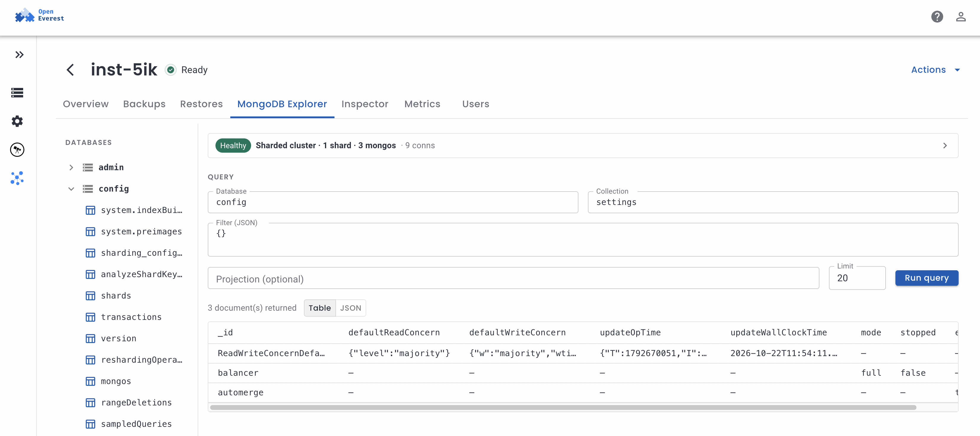Click the version collection table icon
The width and height of the screenshot is (980, 436).
(91, 339)
